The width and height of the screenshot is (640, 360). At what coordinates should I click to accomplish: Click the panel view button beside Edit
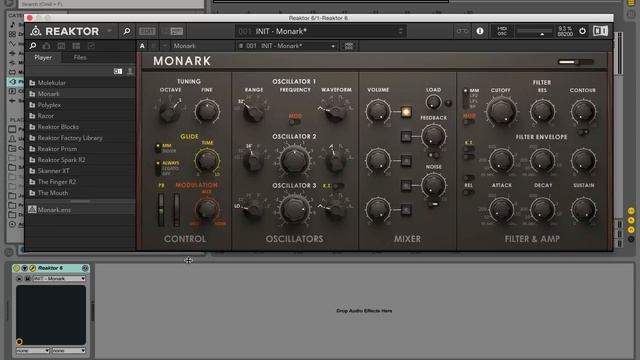tap(176, 31)
